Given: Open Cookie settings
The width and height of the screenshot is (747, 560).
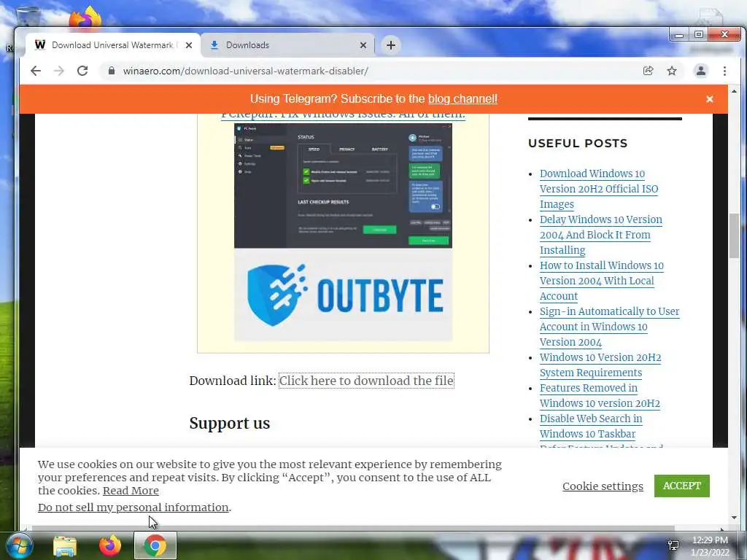Looking at the screenshot, I should [x=603, y=486].
